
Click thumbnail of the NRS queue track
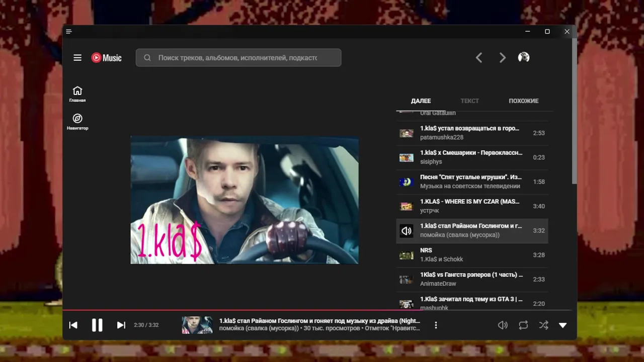point(407,255)
